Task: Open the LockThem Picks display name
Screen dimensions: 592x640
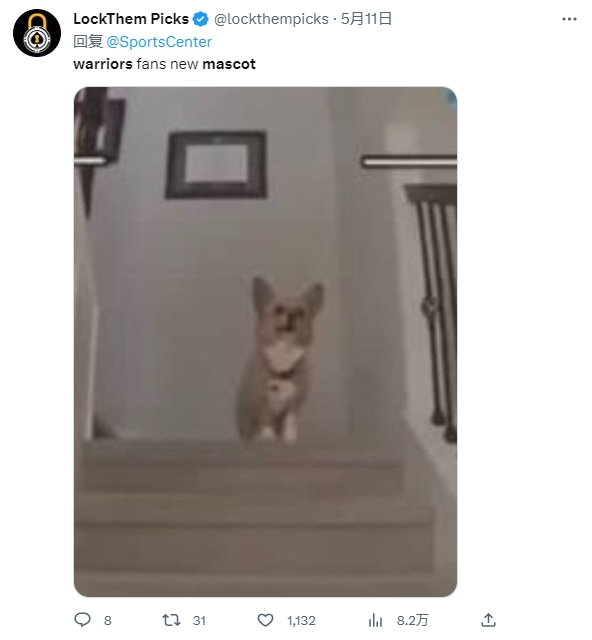Action: coord(131,19)
